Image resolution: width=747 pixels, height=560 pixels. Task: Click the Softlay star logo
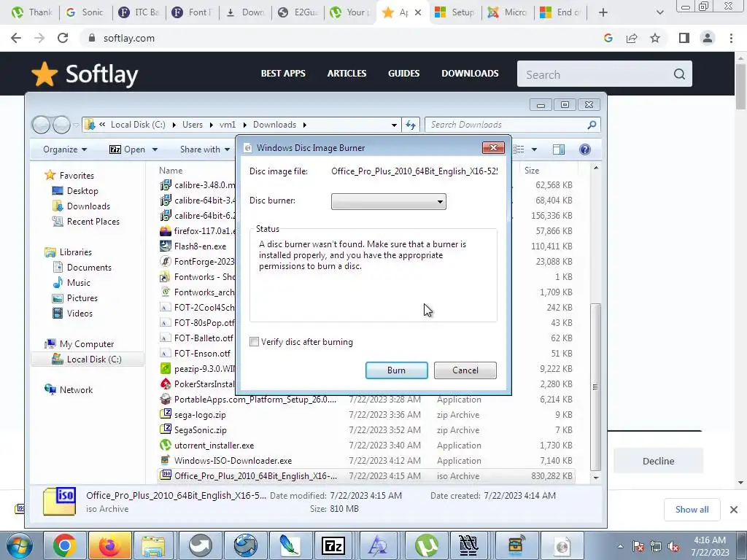(x=44, y=74)
